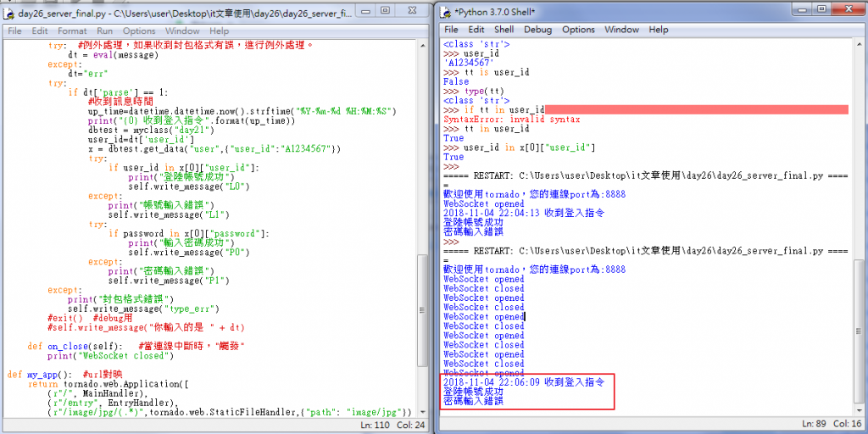Open Options menu in Python Shell window
Screen dimensions: 868x434
pos(578,30)
